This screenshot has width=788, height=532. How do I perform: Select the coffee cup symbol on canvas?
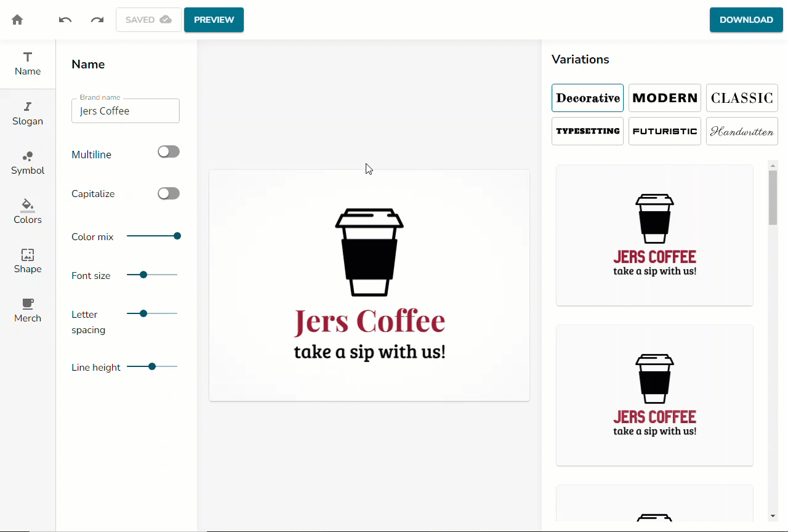click(369, 252)
